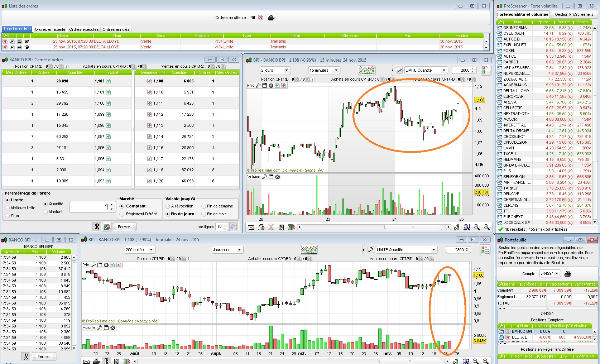Screen dimensions: 600x364
Task: Print the portfolio account 744294
Action: point(568,274)
